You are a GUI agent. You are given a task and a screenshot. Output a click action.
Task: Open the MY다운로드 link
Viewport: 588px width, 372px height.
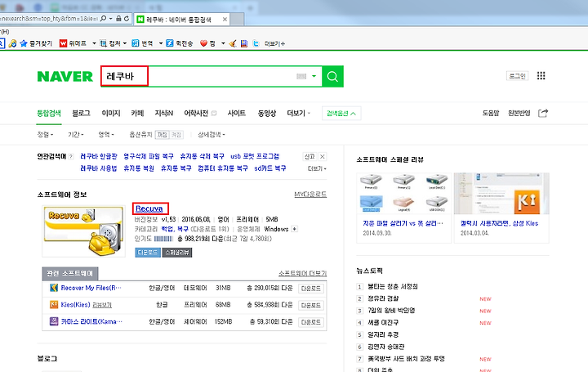(310, 194)
